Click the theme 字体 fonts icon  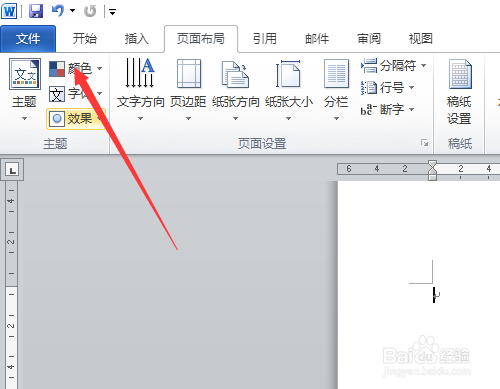click(x=57, y=94)
